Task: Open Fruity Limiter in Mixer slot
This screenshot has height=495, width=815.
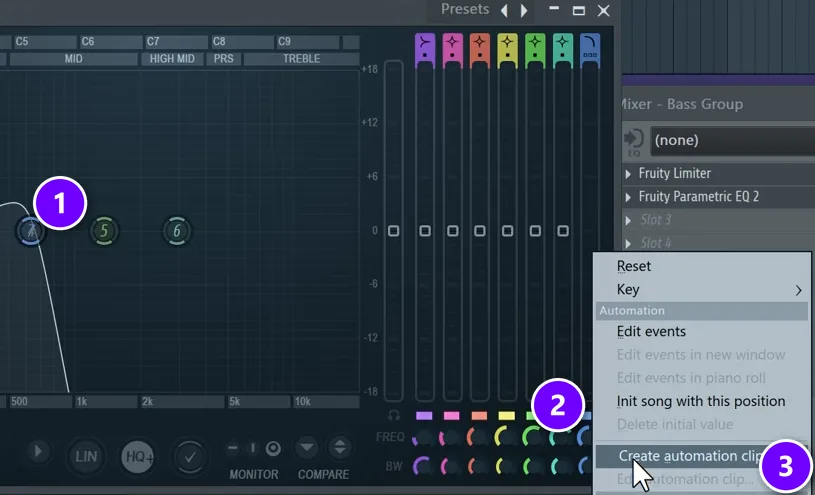Action: [x=674, y=173]
